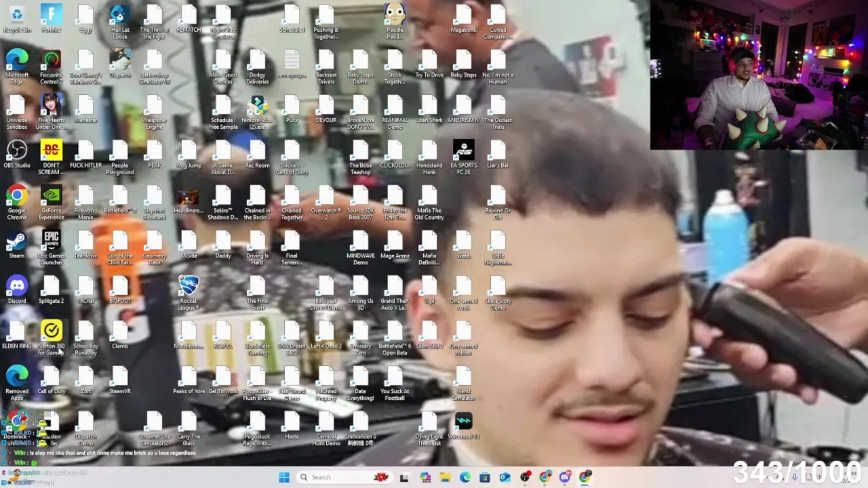Open the Hand Simulator shortcut
This screenshot has height=488, width=868.
463,384
